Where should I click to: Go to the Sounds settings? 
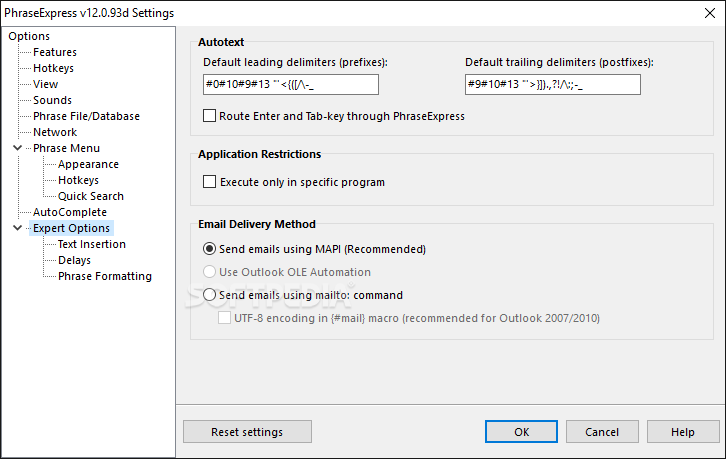[52, 100]
